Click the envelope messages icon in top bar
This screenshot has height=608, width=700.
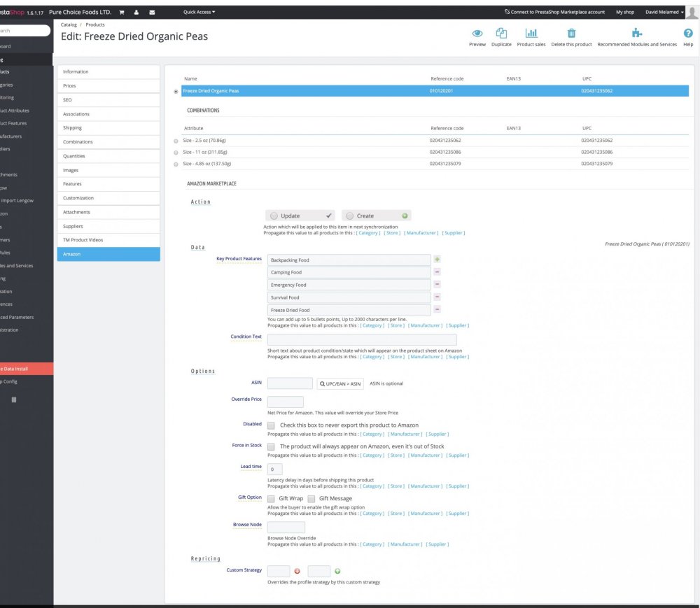pos(152,13)
